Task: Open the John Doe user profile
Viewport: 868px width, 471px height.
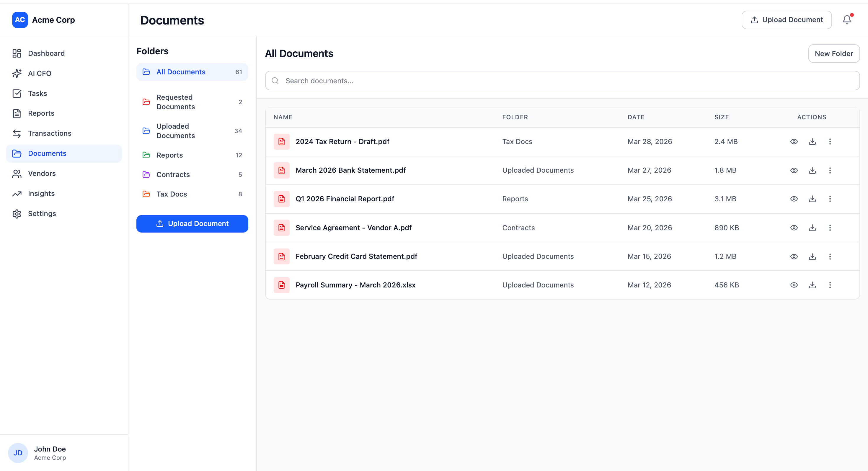Action: (x=64, y=453)
